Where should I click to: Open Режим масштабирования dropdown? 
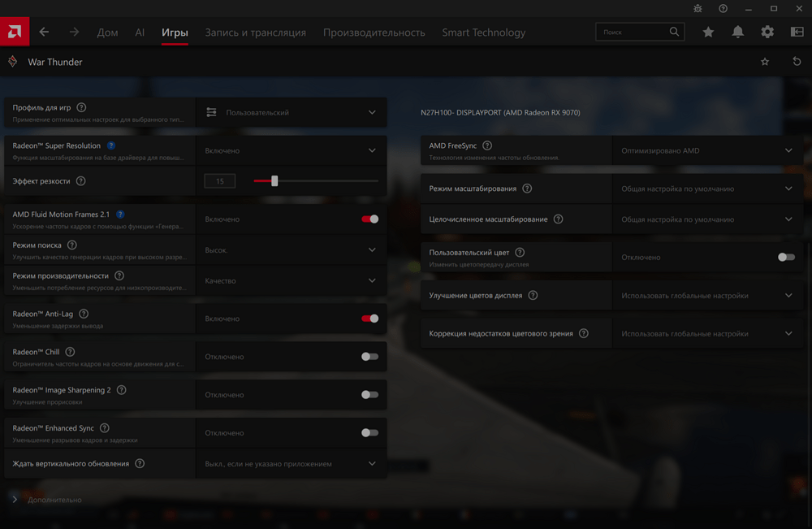[x=707, y=189]
